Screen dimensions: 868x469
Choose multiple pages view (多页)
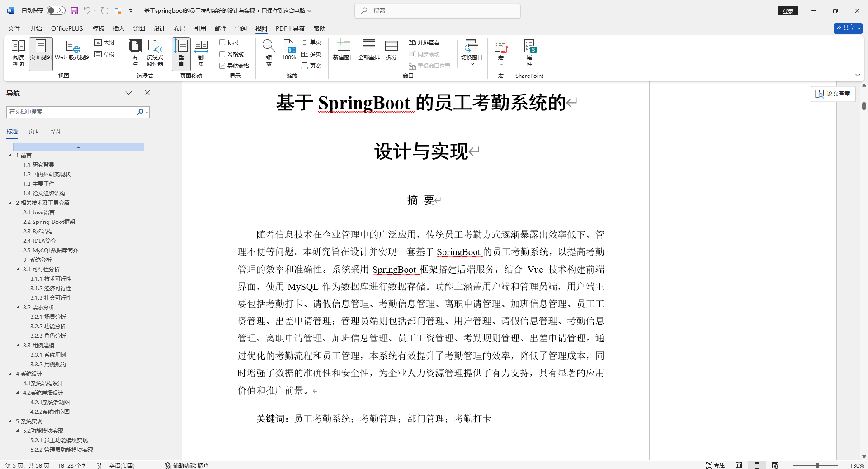point(311,54)
